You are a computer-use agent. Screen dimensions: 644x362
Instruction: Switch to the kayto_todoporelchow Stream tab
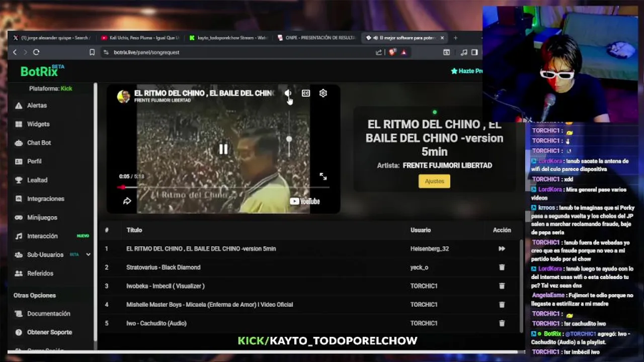229,38
